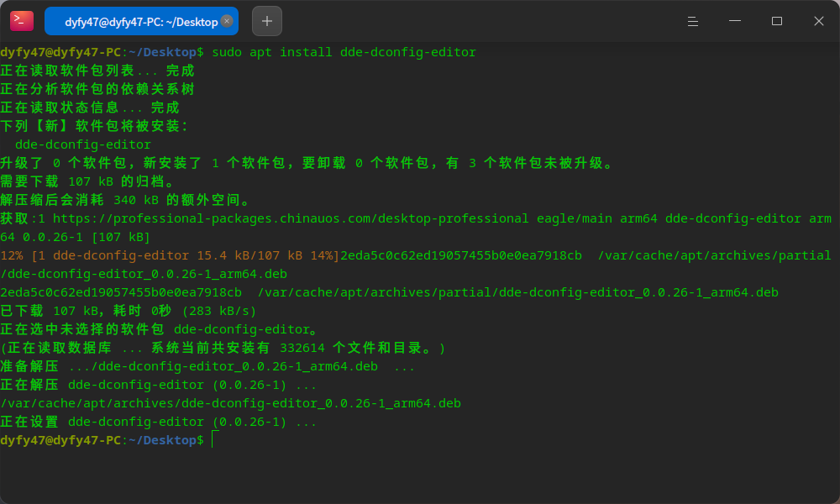Click line '正在解压 dde-dconfig-editor (0.0.26-1)'
The image size is (840, 504).
pyautogui.click(x=158, y=385)
